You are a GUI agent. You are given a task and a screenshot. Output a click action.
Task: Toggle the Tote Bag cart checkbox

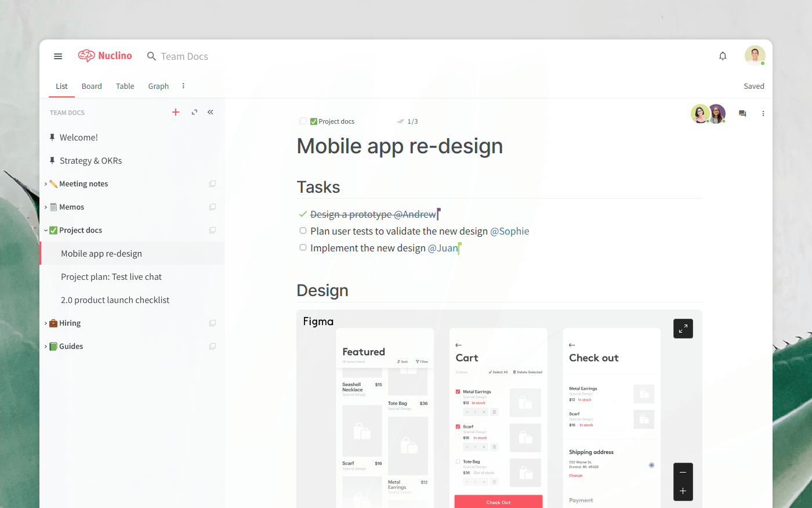pos(458,462)
